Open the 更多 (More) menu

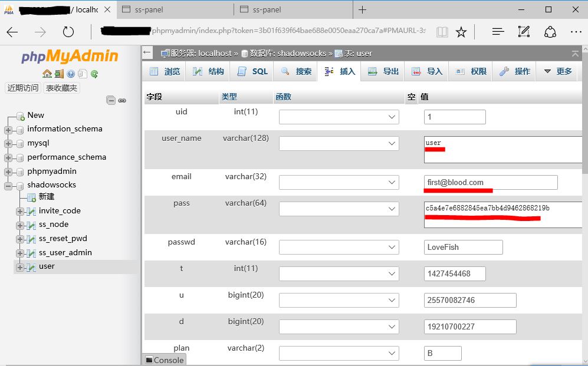[x=557, y=71]
